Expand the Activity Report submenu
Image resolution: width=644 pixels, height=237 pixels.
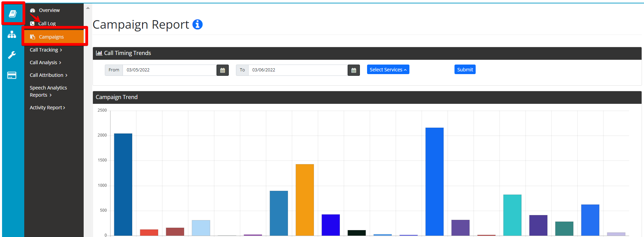click(x=47, y=108)
